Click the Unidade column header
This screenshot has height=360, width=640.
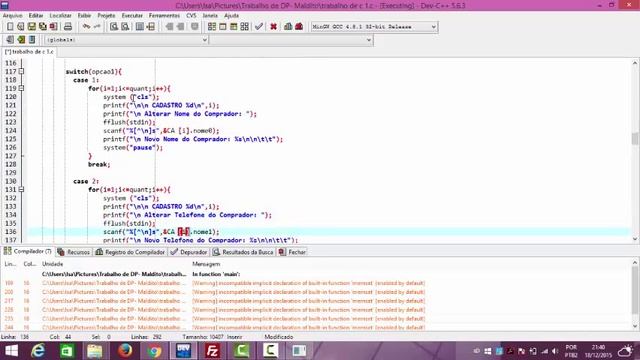click(x=53, y=264)
